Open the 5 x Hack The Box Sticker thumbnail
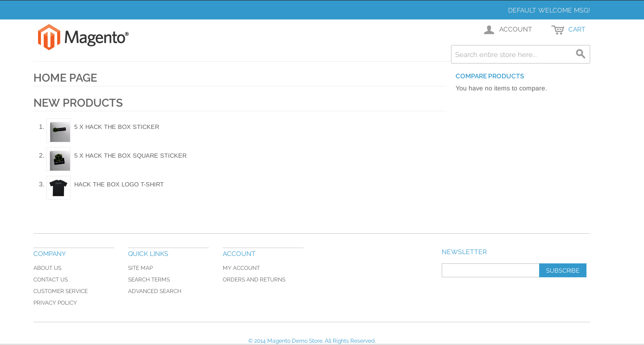644x345 pixels. point(58,130)
